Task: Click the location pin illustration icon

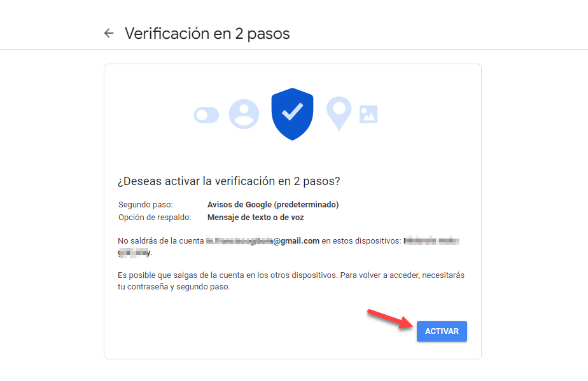Action: (x=339, y=114)
